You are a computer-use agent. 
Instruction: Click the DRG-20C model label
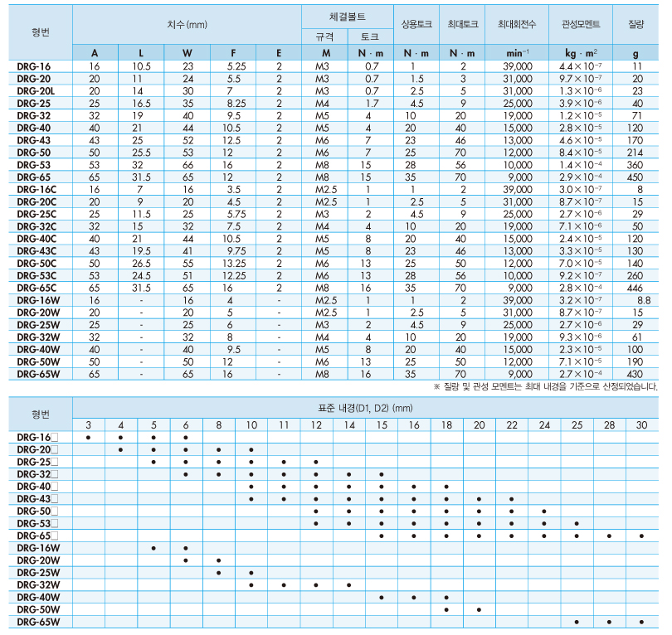pyautogui.click(x=37, y=202)
